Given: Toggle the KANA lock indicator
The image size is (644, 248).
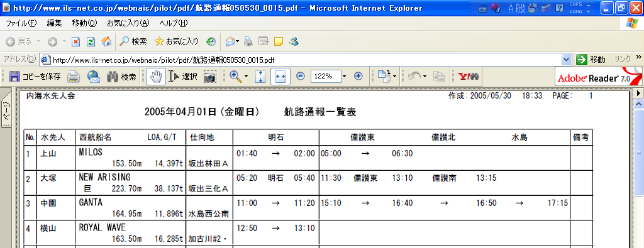Looking at the screenshot, I should pos(575,11).
